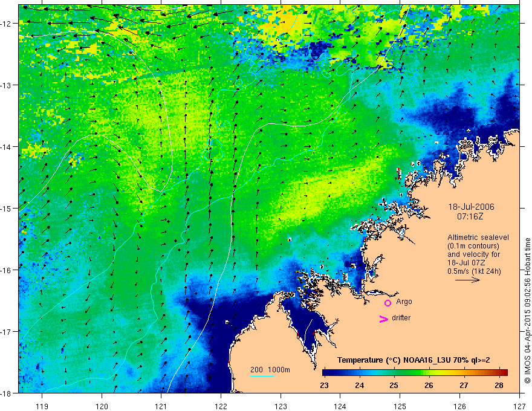The height and width of the screenshot is (411, 532).
Task: Click longitude axis label 119
Action: [42, 406]
